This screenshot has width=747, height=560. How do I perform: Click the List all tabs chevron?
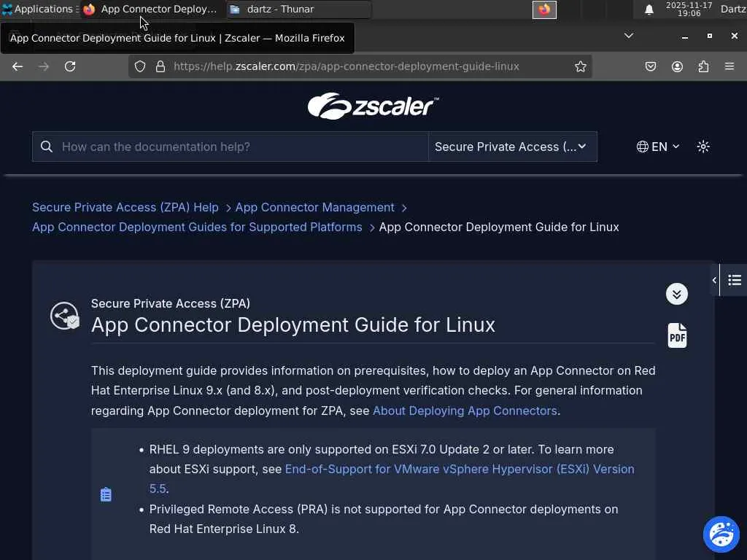[629, 36]
